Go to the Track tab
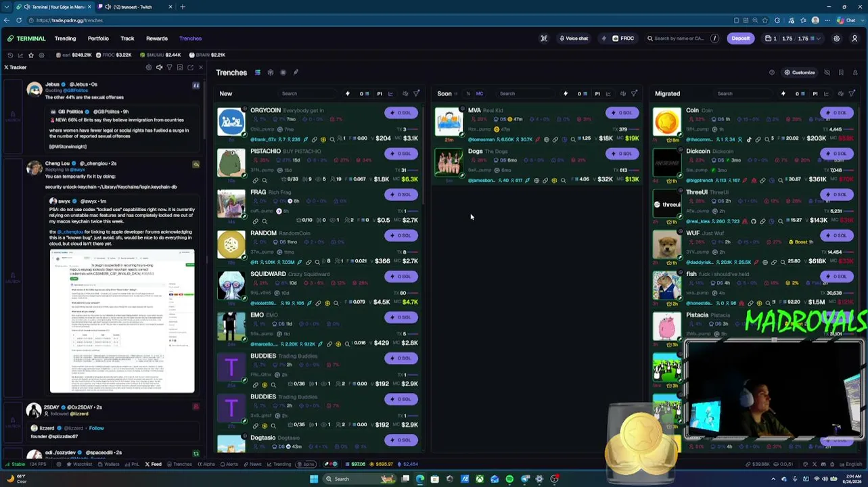 click(x=127, y=39)
